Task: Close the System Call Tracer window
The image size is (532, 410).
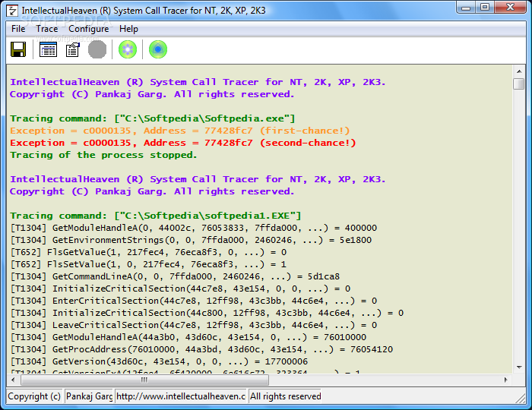Action: [510, 8]
